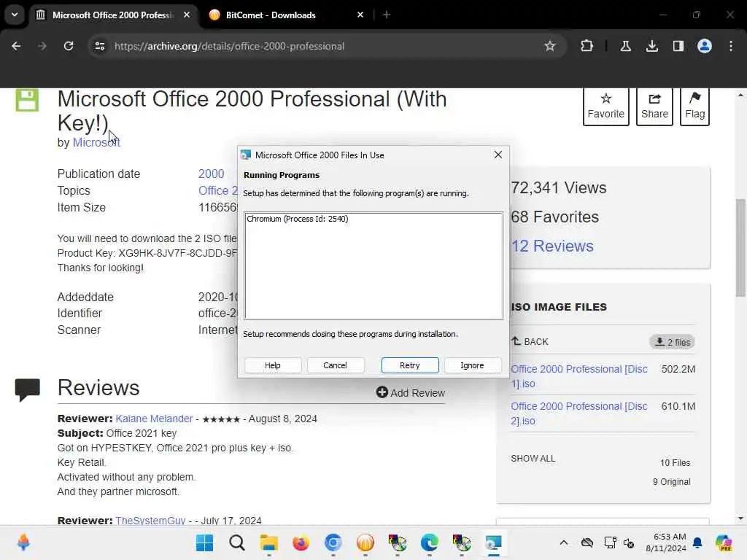Open the Windows Start menu
This screenshot has width=747, height=560.
pyautogui.click(x=205, y=542)
